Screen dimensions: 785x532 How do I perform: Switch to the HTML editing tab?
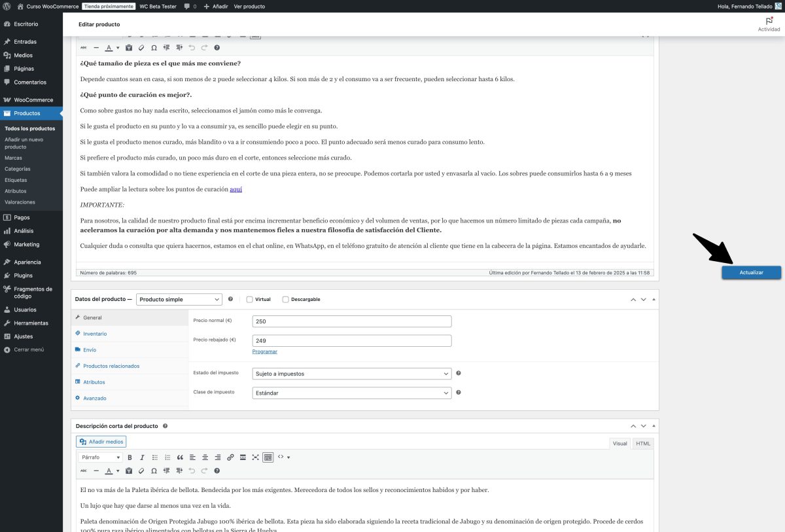point(642,443)
